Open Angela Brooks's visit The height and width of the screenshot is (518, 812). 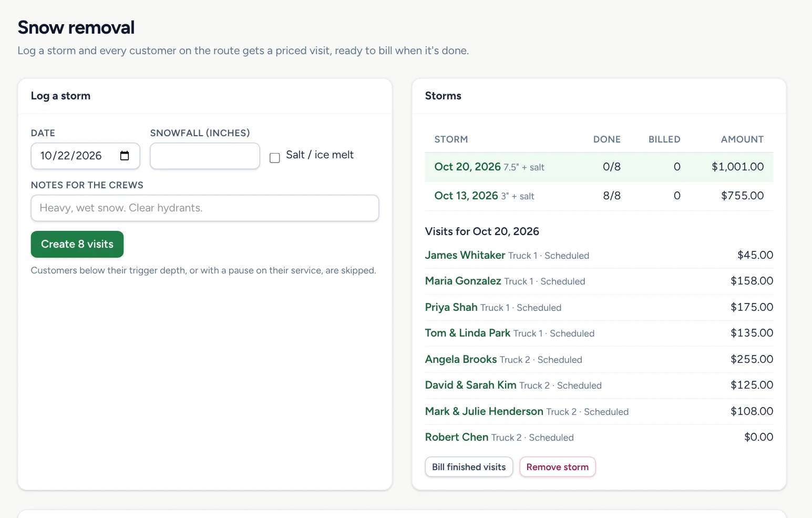(x=461, y=359)
